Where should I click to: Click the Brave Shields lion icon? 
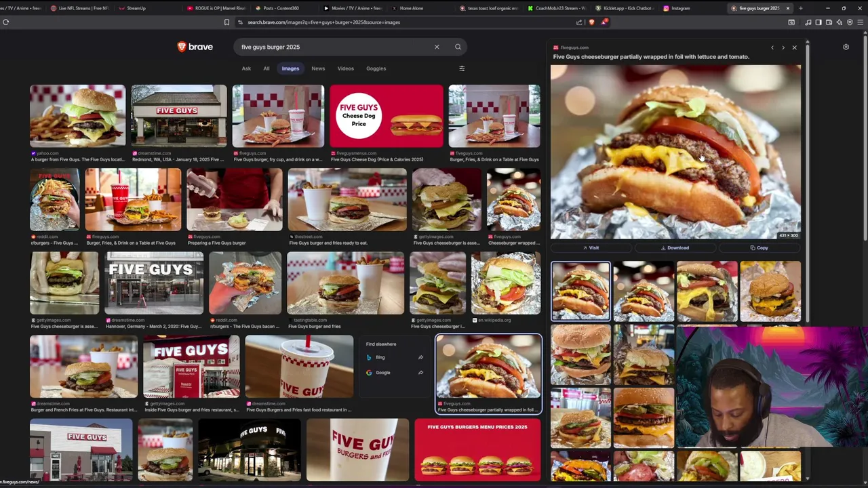click(x=591, y=22)
